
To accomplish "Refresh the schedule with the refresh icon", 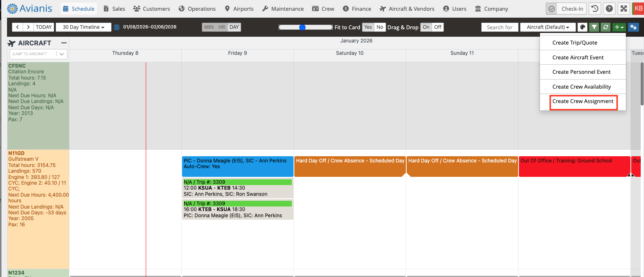I will (x=606, y=27).
